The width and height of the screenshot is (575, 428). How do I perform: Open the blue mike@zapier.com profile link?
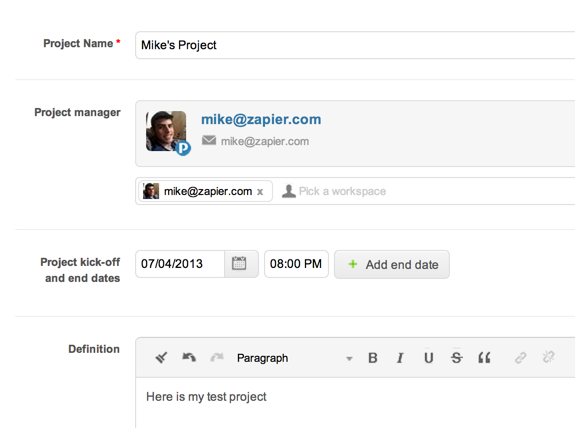261,120
